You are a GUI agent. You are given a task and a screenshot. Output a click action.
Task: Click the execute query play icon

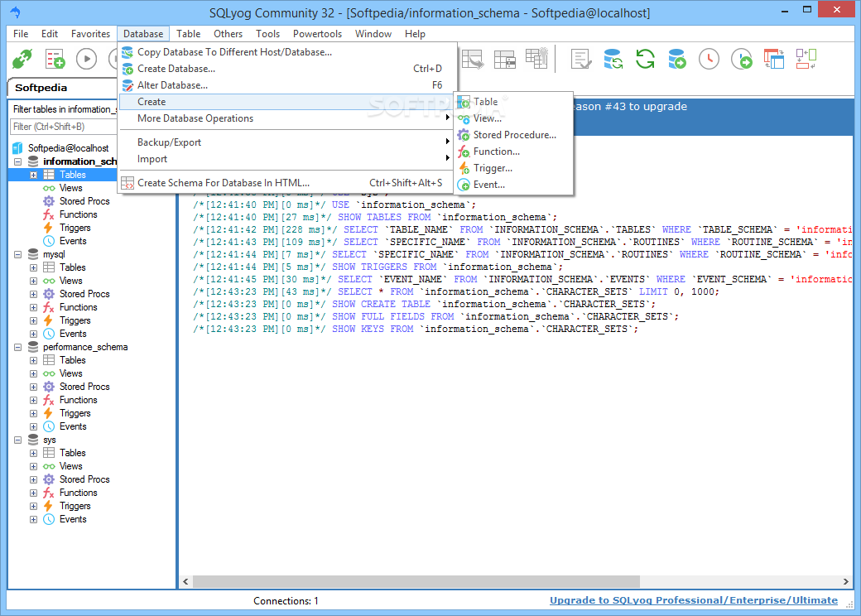coord(87,59)
